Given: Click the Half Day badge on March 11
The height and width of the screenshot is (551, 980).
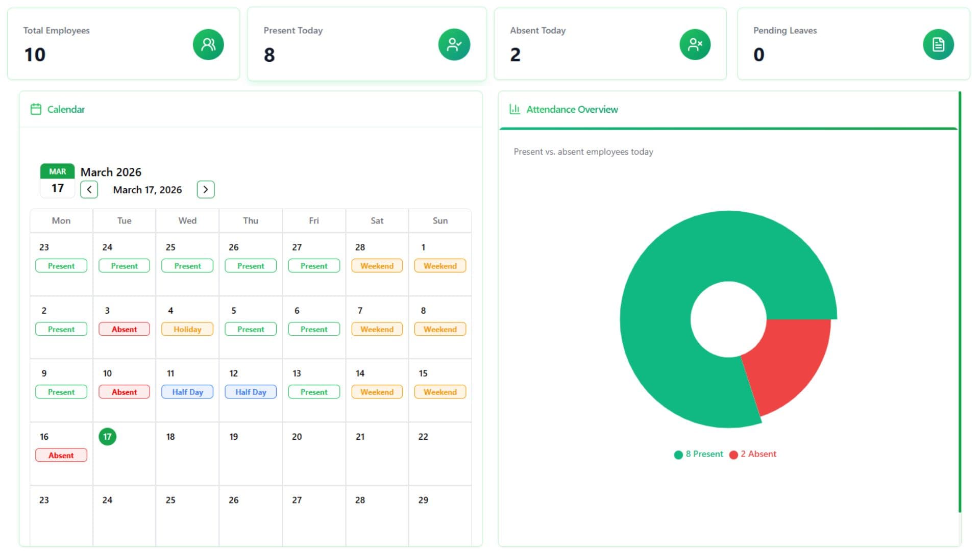Looking at the screenshot, I should 187,392.
